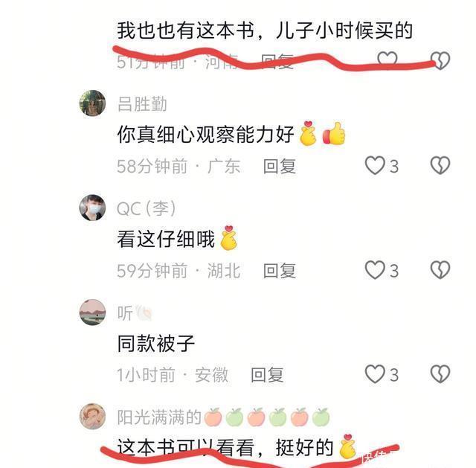Open username 阳光满满的 profile link
The image size is (476, 468).
click(223, 417)
